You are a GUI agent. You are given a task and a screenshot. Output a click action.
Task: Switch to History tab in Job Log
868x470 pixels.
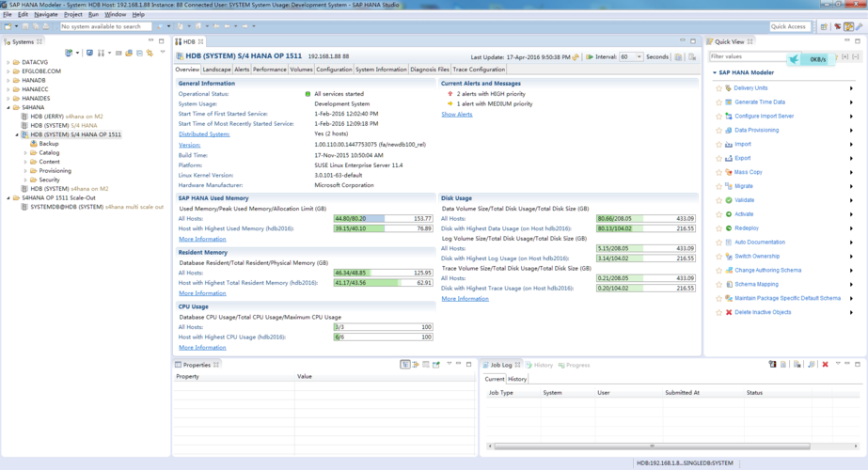coord(517,379)
